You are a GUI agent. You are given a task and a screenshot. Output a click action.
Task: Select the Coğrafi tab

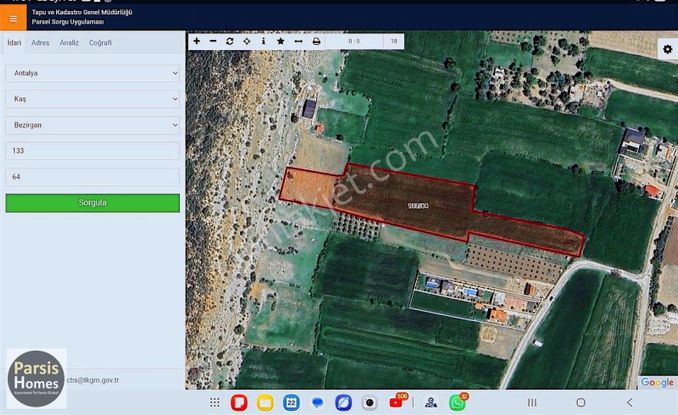[x=100, y=43]
